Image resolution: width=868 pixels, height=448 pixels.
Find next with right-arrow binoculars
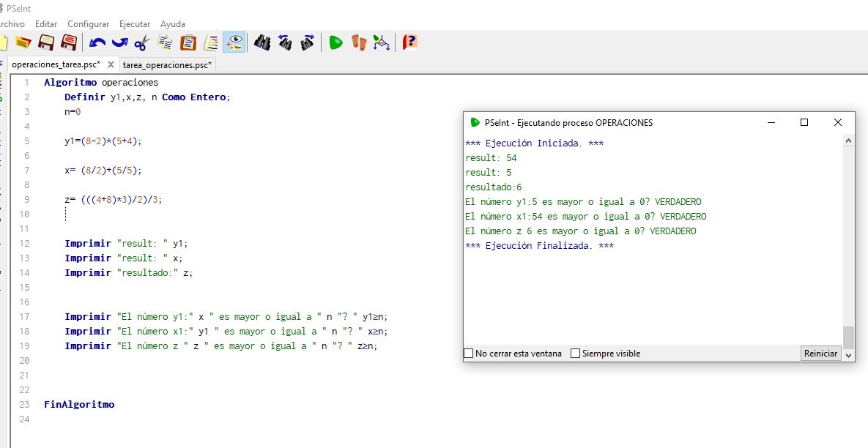coord(308,42)
